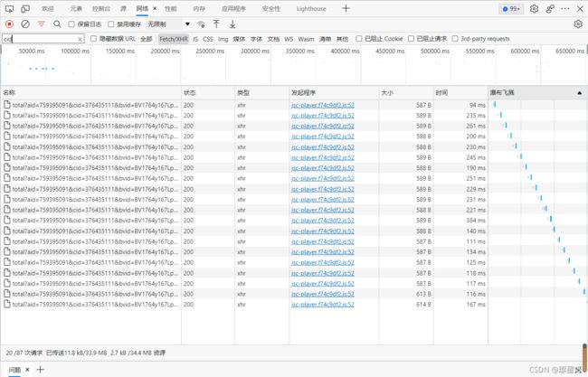
Task: Open the jsc-player link in the 94 ms row
Action: 323,105
